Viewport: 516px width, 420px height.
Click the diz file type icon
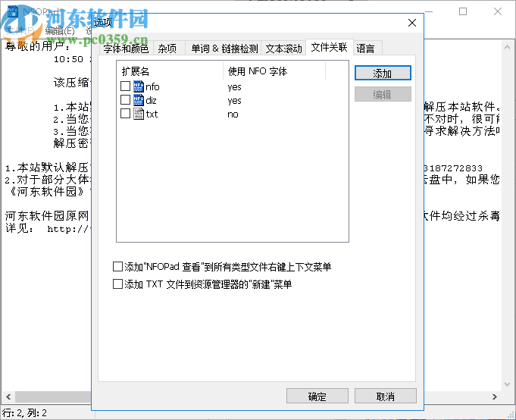(139, 100)
